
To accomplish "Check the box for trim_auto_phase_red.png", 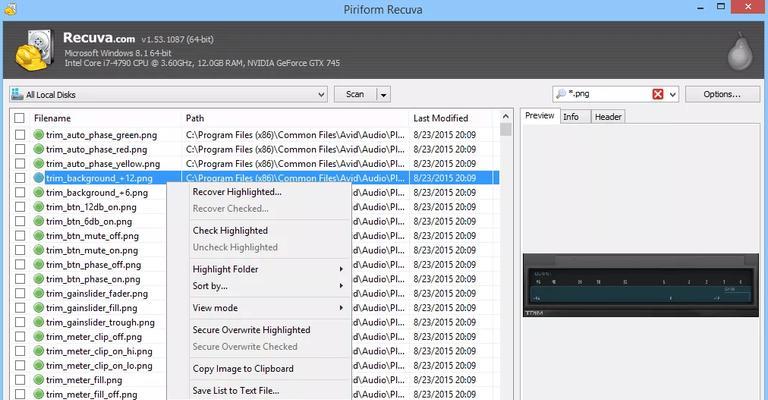I will (20, 149).
